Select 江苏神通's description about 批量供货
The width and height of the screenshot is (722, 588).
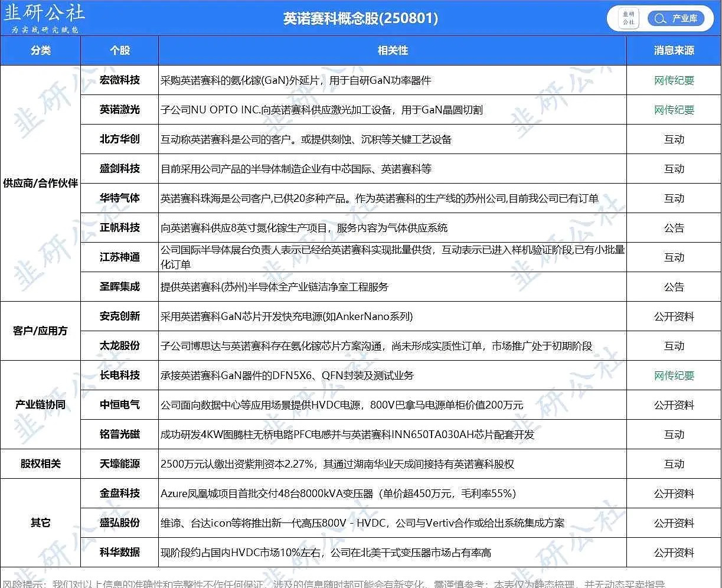393,257
